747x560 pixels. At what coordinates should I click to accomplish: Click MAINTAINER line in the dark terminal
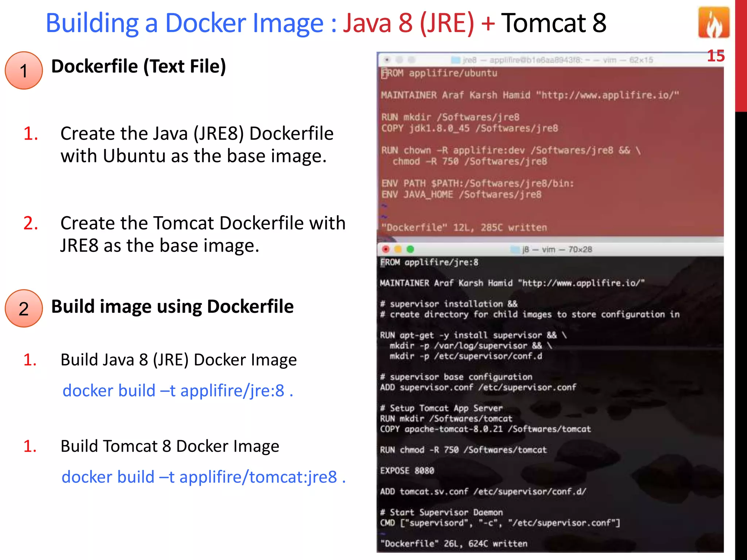point(512,283)
